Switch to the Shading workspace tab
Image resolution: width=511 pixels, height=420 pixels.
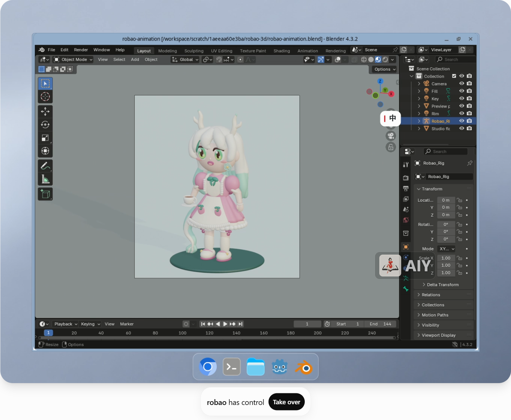(282, 51)
